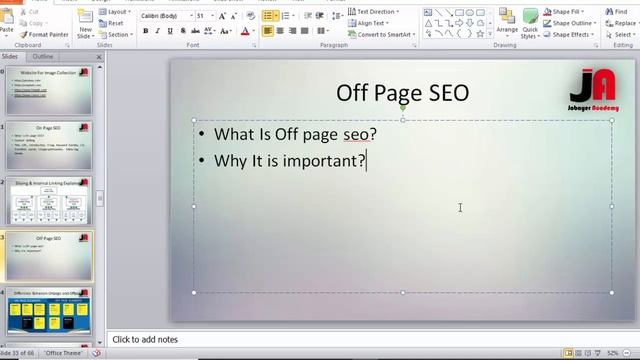Select the Off Page SEO slide thumbnail
This screenshot has width=640, height=360.
click(x=49, y=256)
